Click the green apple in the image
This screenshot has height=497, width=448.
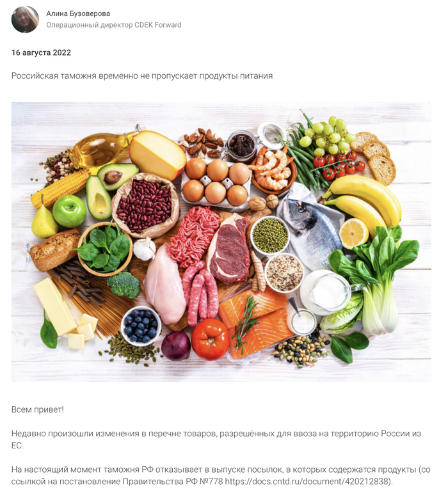click(69, 211)
